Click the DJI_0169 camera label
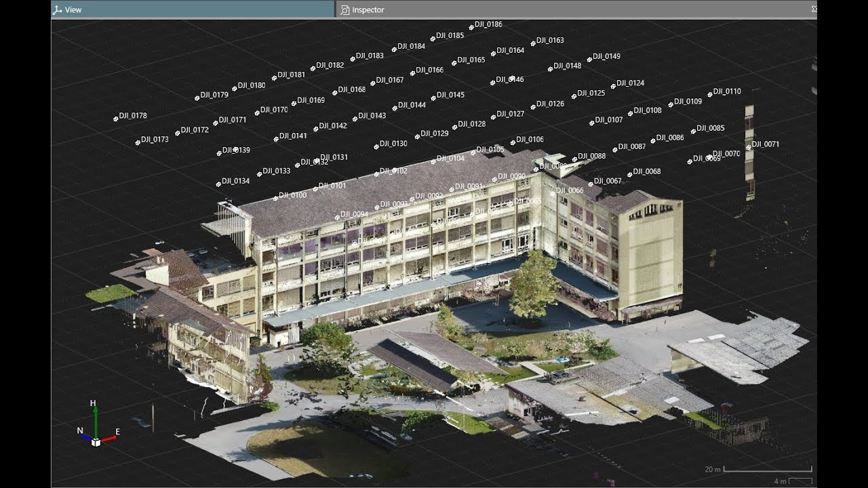 click(311, 100)
